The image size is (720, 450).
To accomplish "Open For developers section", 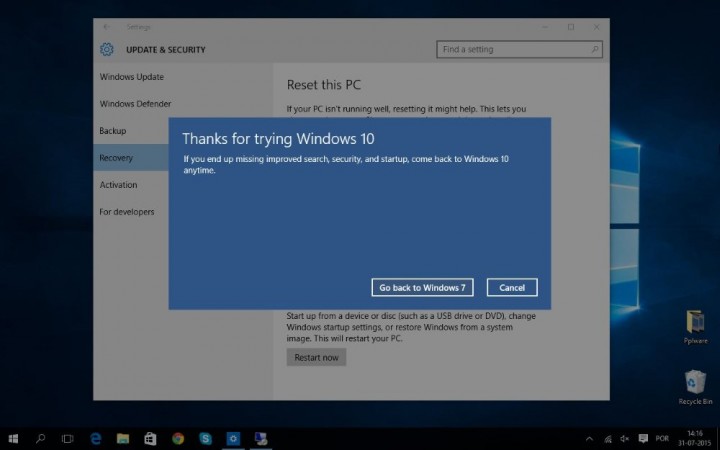I will click(x=127, y=212).
